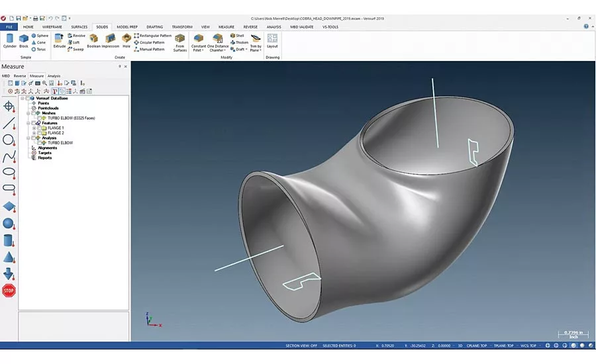Choose the Loft tool
The width and height of the screenshot is (596, 364).
(x=74, y=42)
